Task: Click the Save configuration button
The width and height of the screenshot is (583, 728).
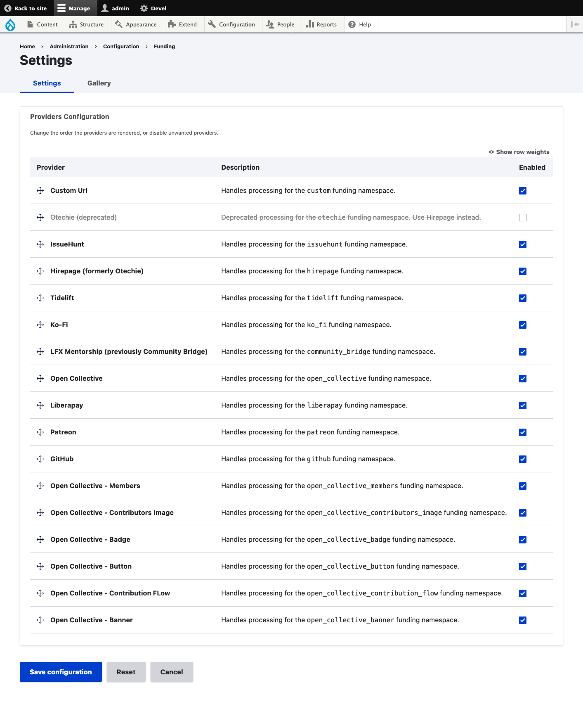Action: click(61, 672)
